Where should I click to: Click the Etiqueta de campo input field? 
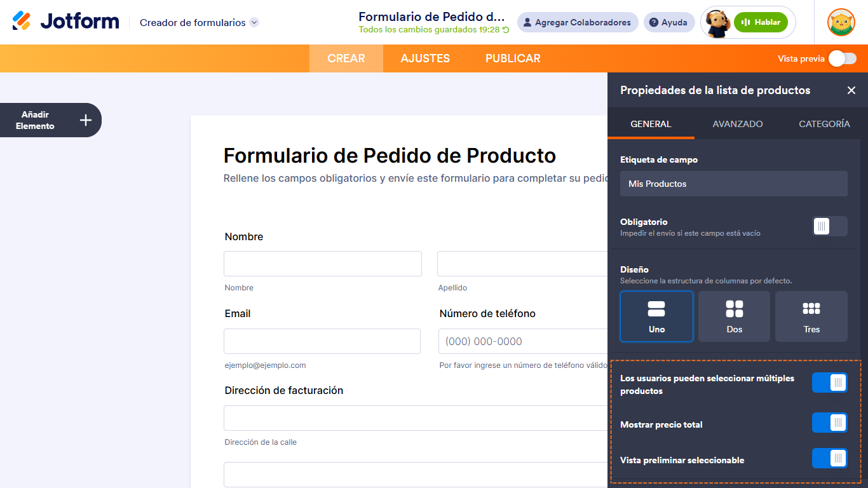click(x=734, y=184)
